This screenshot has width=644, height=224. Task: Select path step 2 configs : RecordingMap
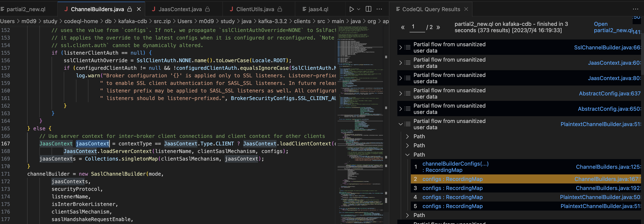coord(452,179)
